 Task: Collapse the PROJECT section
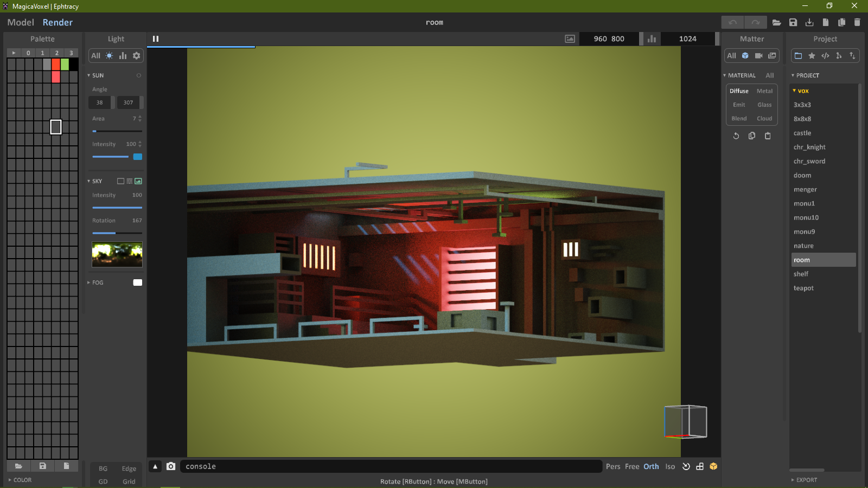click(x=806, y=75)
